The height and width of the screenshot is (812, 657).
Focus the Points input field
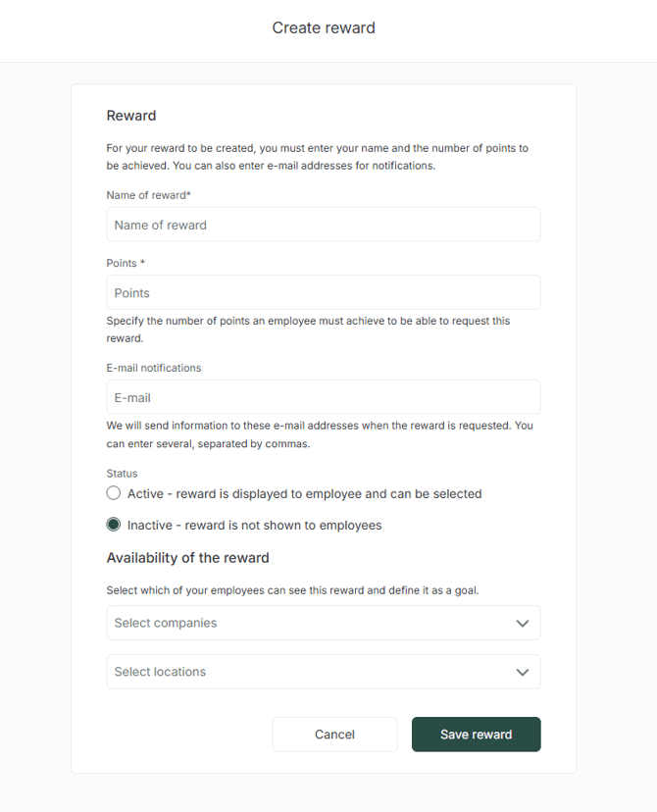(323, 292)
